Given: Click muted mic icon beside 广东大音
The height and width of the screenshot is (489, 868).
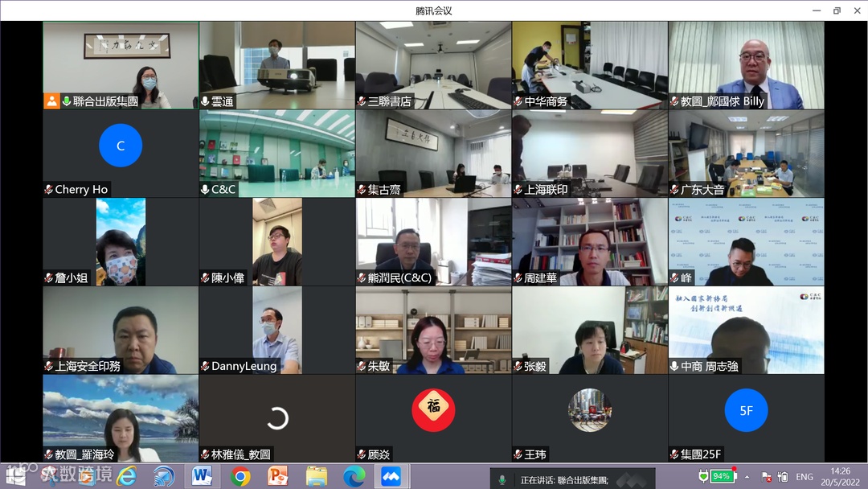Looking at the screenshot, I should pos(674,189).
